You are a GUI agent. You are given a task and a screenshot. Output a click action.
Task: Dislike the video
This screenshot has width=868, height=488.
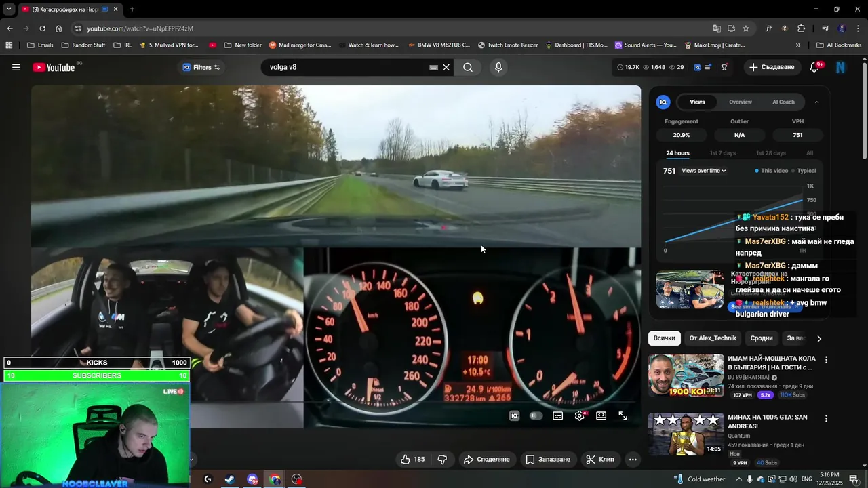point(442,459)
